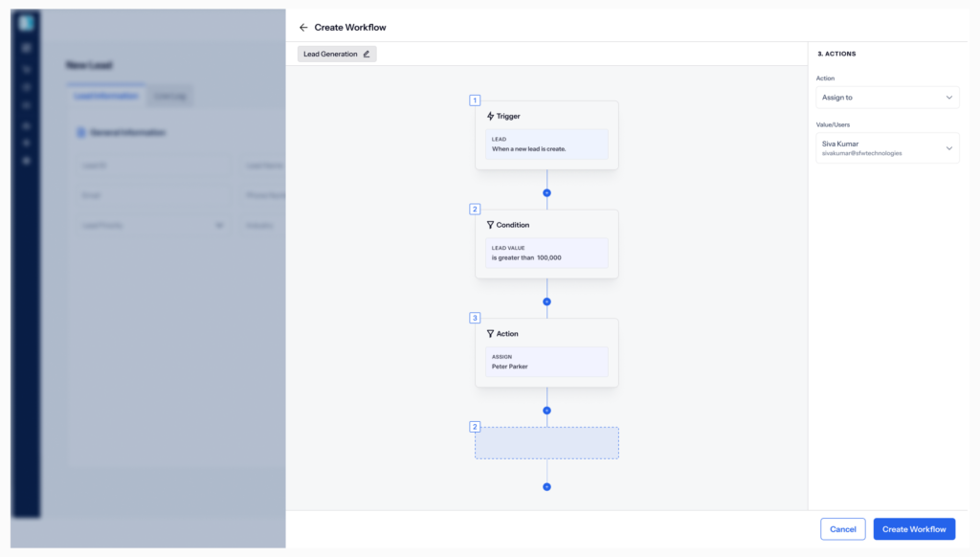
Task: Select the Action step card
Action: (546, 352)
